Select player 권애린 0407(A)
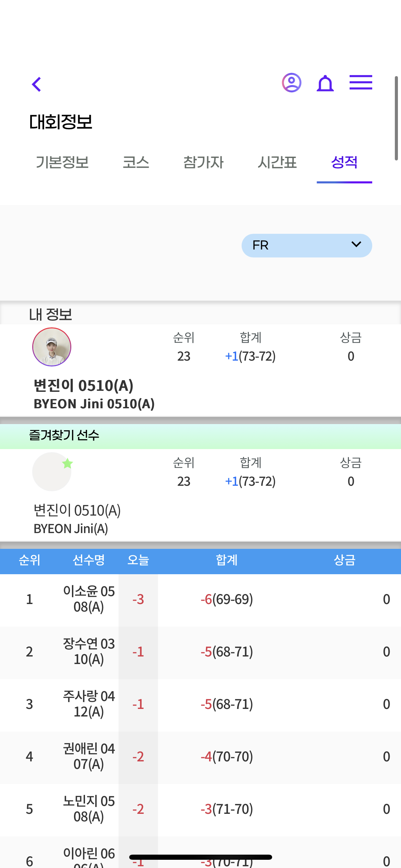Image resolution: width=401 pixels, height=868 pixels. point(200,757)
